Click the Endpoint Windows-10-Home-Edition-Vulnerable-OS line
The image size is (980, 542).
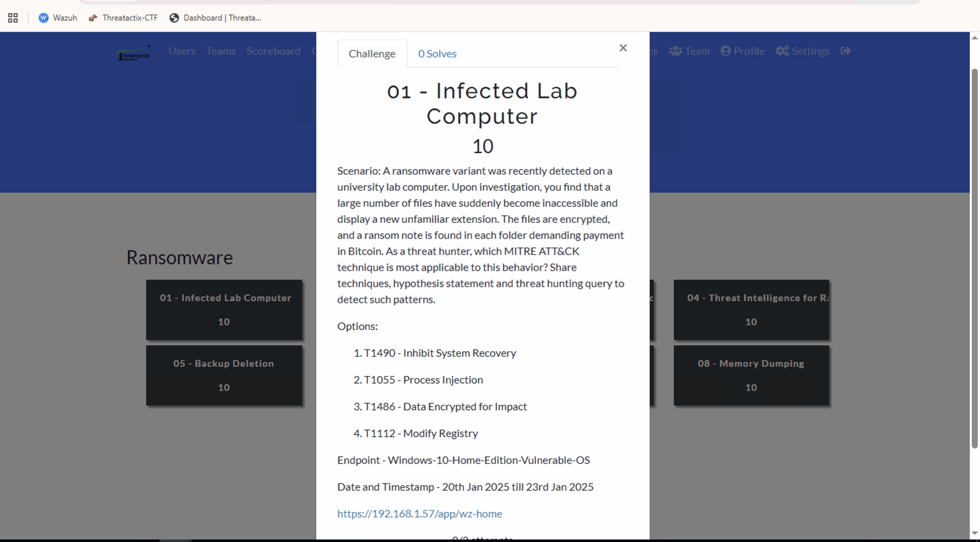pyautogui.click(x=464, y=460)
